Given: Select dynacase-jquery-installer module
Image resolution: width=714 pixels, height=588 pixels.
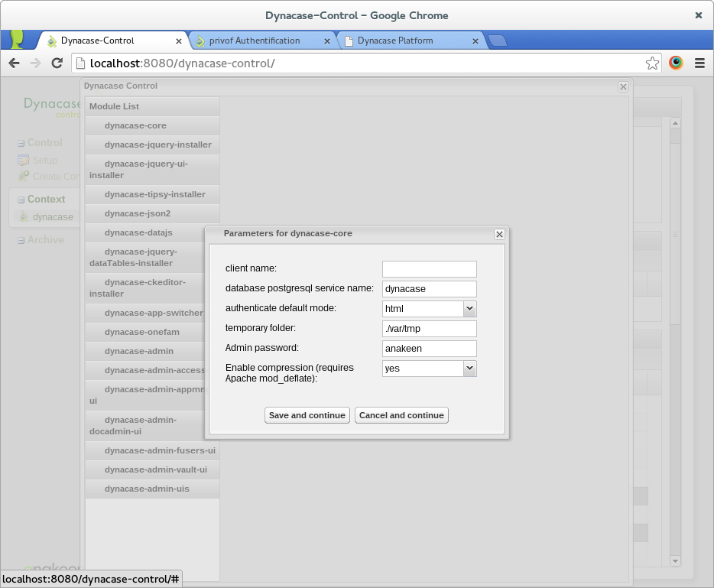Looking at the screenshot, I should click(152, 145).
